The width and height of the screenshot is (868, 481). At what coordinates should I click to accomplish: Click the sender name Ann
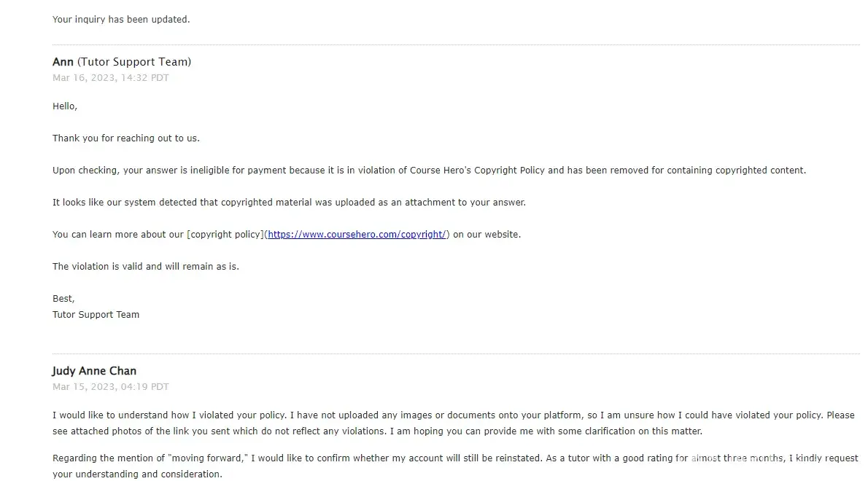tap(63, 62)
